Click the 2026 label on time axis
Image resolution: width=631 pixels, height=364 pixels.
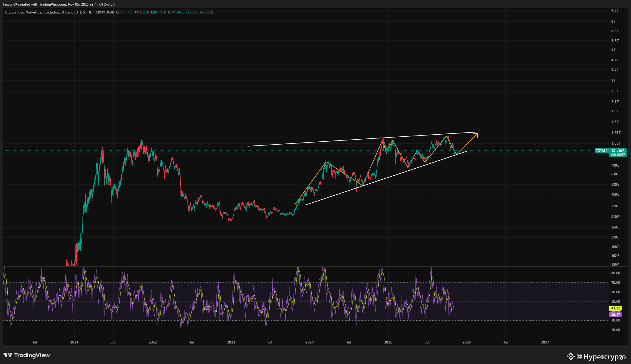(466, 342)
